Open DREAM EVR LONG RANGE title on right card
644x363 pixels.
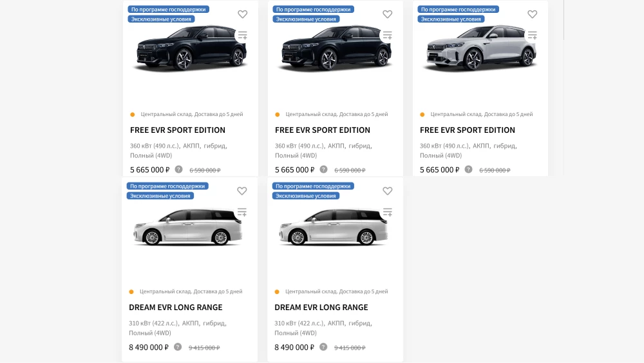[321, 308]
